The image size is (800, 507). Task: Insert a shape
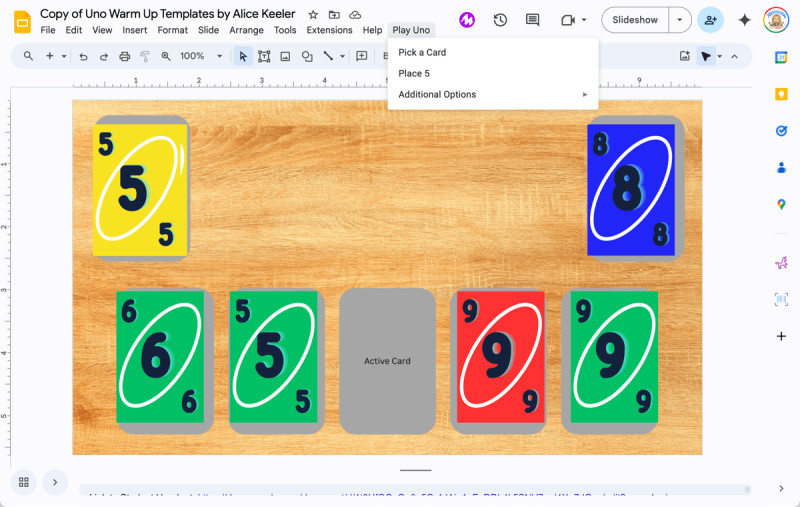(307, 56)
